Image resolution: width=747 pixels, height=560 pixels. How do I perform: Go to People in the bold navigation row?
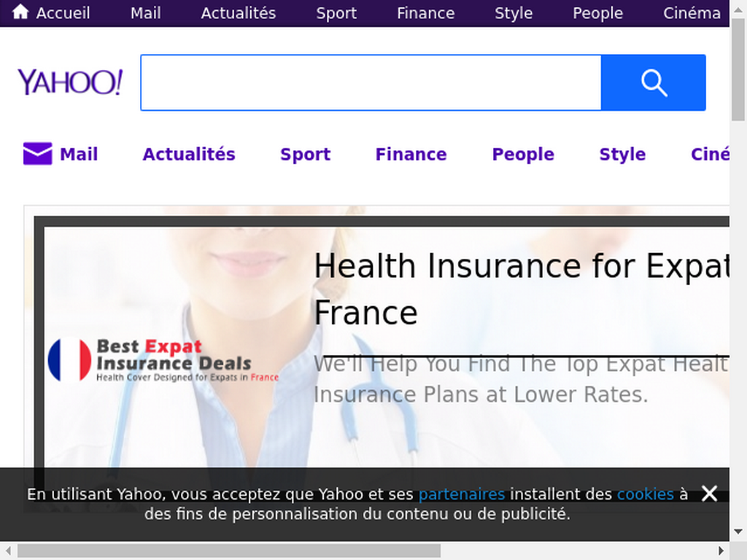coord(523,154)
